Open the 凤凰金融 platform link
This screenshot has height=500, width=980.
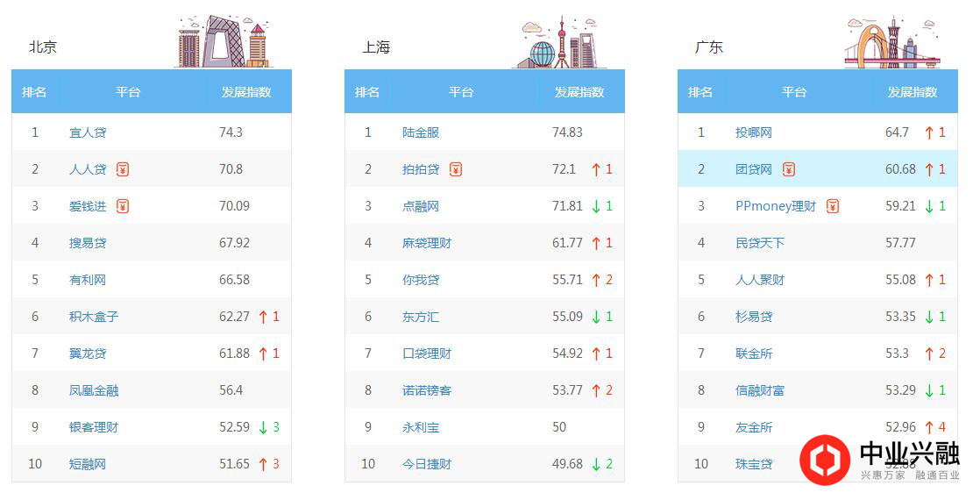(x=94, y=390)
